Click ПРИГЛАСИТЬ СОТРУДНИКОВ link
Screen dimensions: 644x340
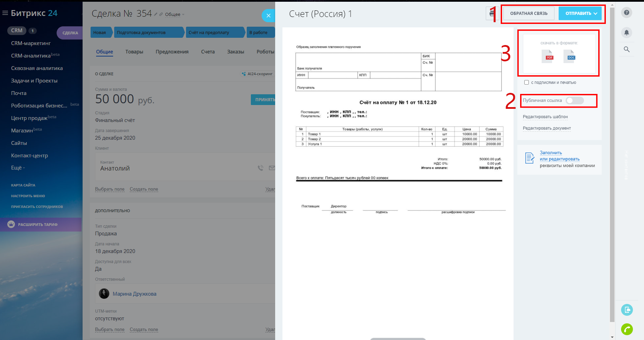pyautogui.click(x=37, y=207)
